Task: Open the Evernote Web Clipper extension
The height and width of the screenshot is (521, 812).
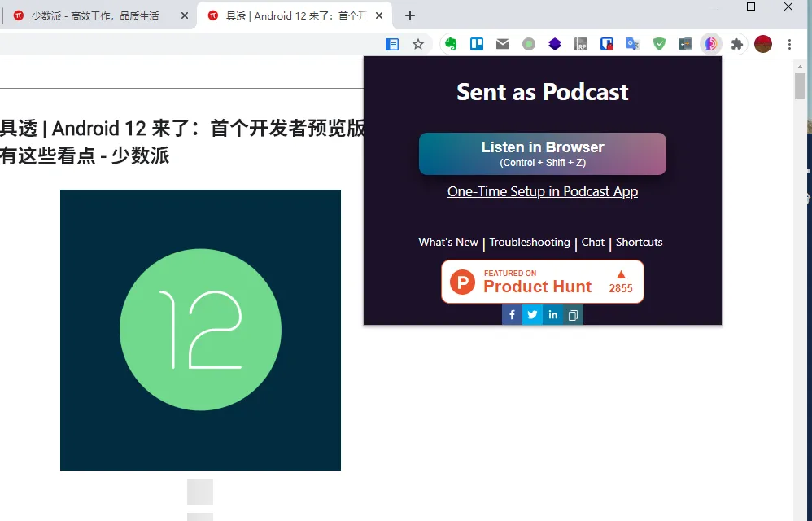Action: pyautogui.click(x=451, y=44)
